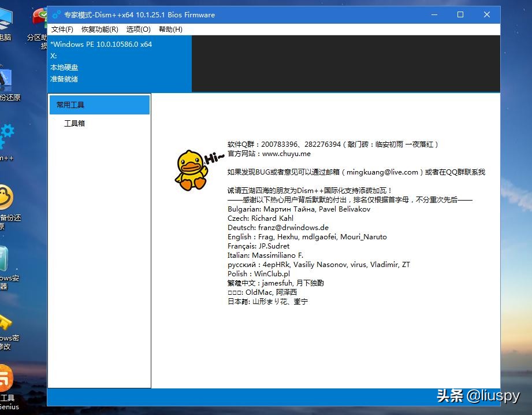Click the Dism++ gear icon in title bar
This screenshot has width=532, height=415.
56,14
